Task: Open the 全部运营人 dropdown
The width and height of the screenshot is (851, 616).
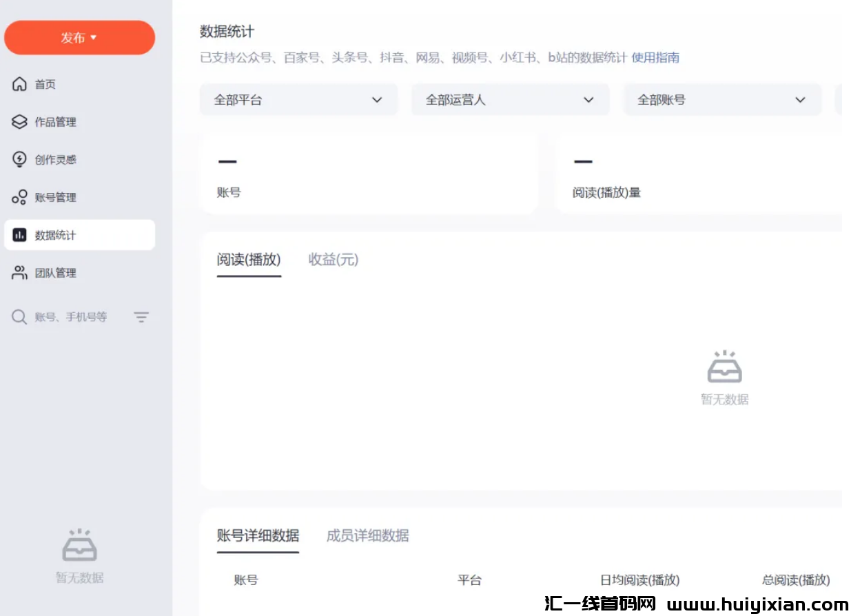Action: click(x=510, y=99)
